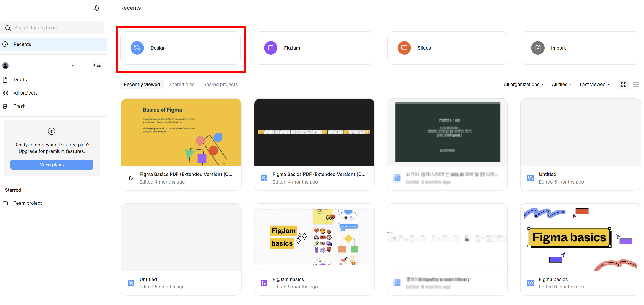This screenshot has width=644, height=305.
Task: Open the blurred white-background file thumbnail
Action: 447,237
